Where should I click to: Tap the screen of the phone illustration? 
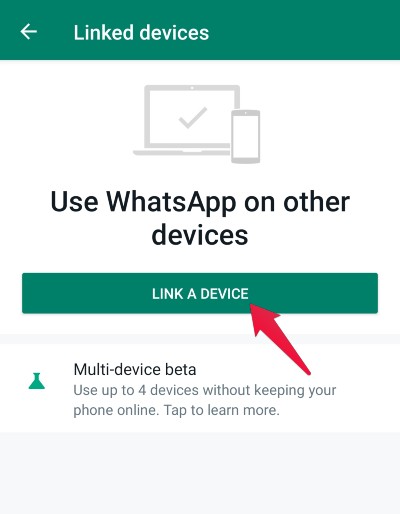(246, 136)
